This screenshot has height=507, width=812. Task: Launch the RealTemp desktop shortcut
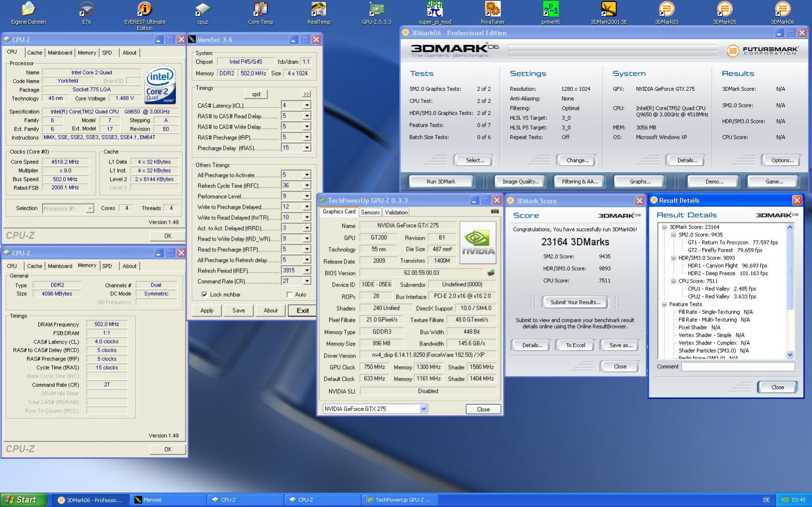(318, 10)
